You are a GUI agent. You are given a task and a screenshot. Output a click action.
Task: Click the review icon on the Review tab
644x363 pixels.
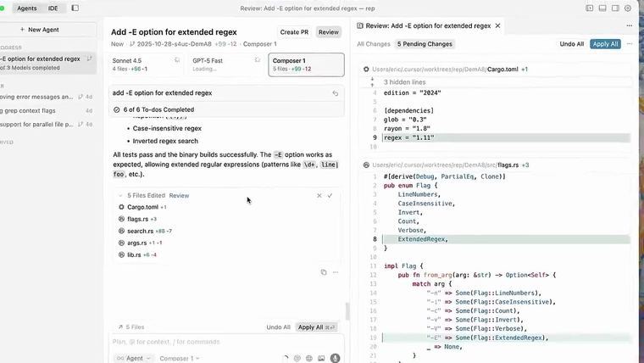tap(360, 25)
